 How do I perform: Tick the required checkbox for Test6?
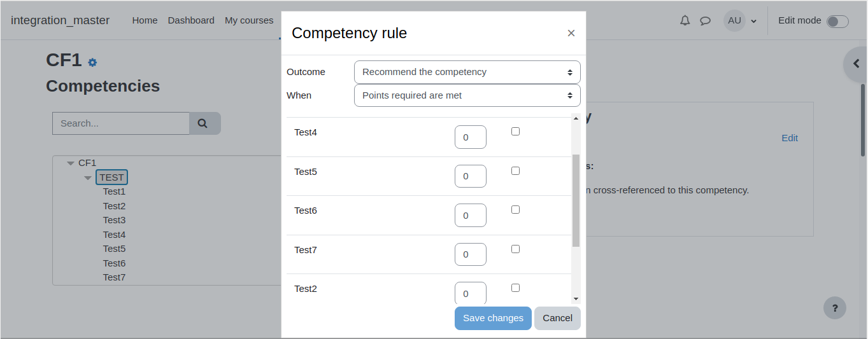pyautogui.click(x=515, y=210)
